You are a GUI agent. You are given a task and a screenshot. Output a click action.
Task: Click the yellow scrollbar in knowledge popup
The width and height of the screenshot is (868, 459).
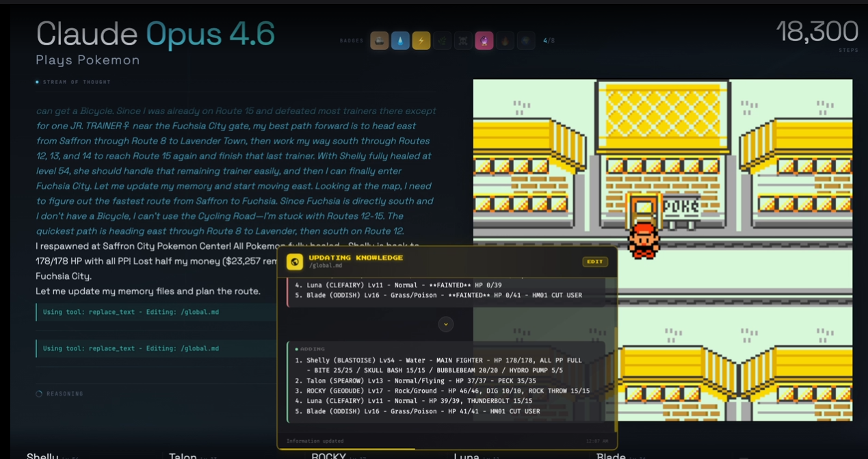coord(616,380)
